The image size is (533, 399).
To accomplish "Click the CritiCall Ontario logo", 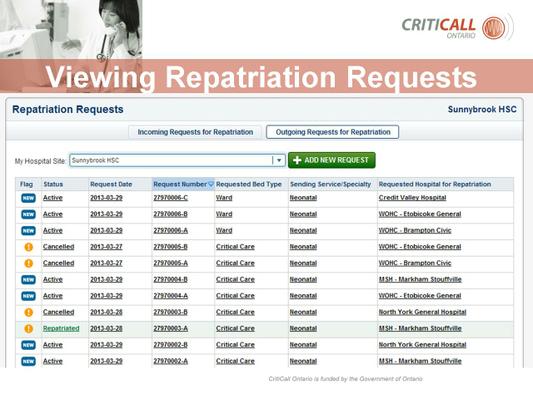I will [457, 28].
